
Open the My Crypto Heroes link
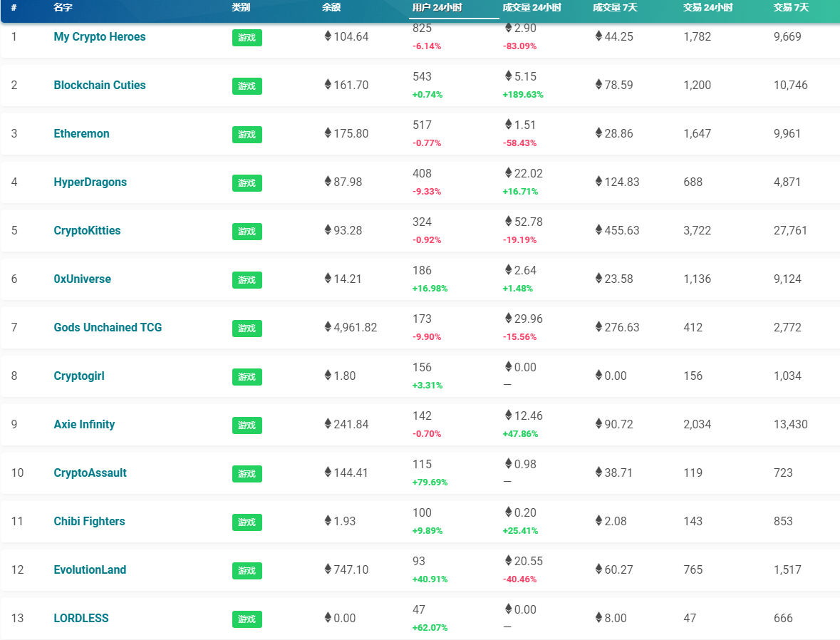point(100,37)
